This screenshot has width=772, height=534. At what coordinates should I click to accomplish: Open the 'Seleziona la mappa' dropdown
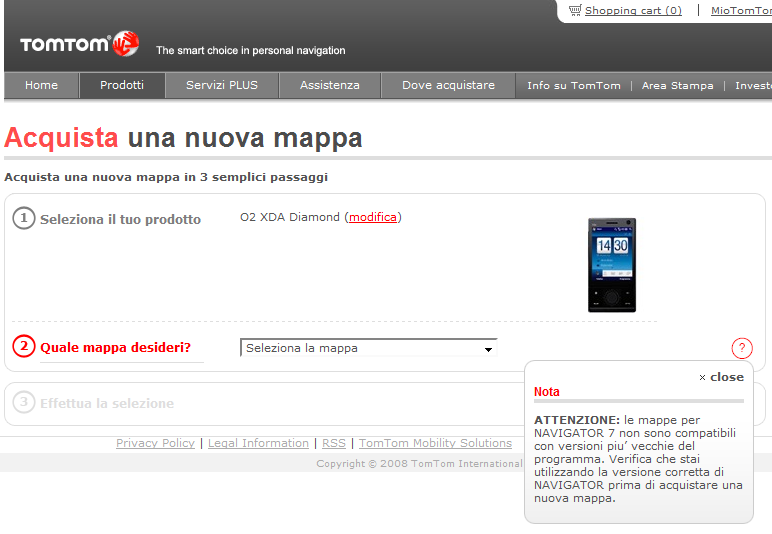(369, 348)
